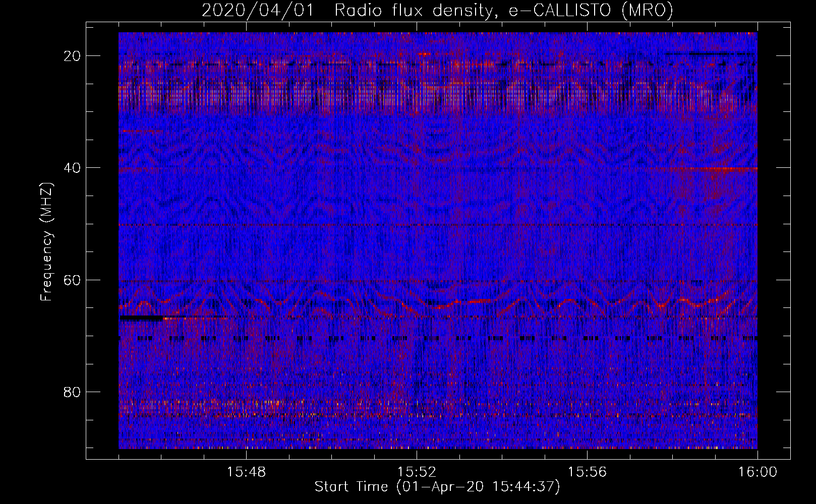The width and height of the screenshot is (816, 504).
Task: Click the plot title '2020/04/01 Radio flux density, e-CALLISTO (MRO)'
Action: click(x=437, y=11)
